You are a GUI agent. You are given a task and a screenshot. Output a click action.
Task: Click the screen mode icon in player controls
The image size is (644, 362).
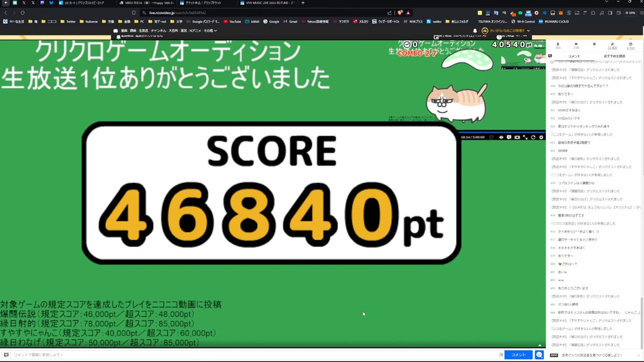pos(517,137)
